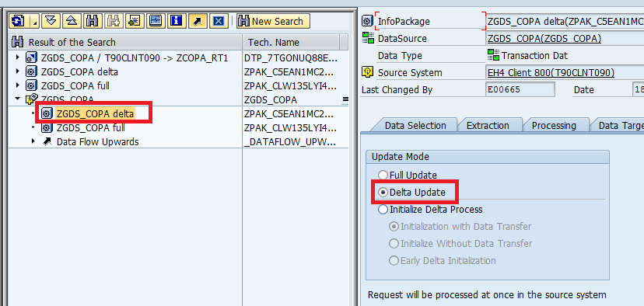Select Initialize Without Data Transfer option
This screenshot has height=306, width=644.
click(394, 244)
